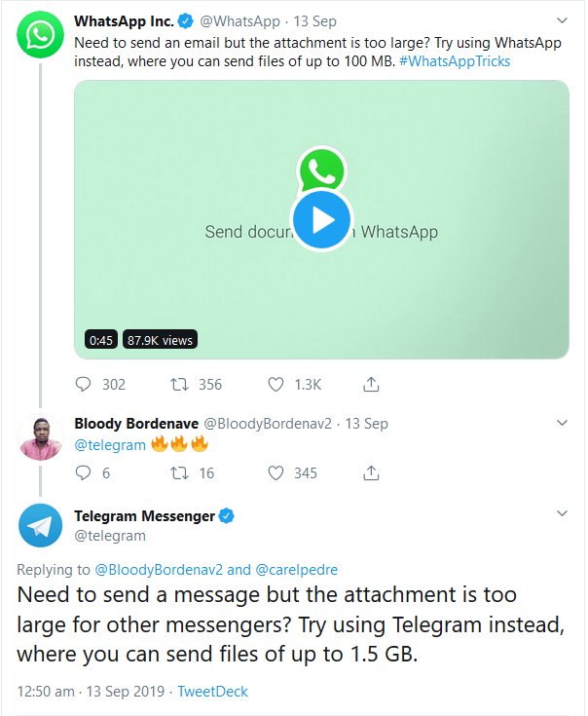Image resolution: width=588 pixels, height=716 pixels.
Task: Like Bloody Bordenave's tweet
Action: point(276,473)
